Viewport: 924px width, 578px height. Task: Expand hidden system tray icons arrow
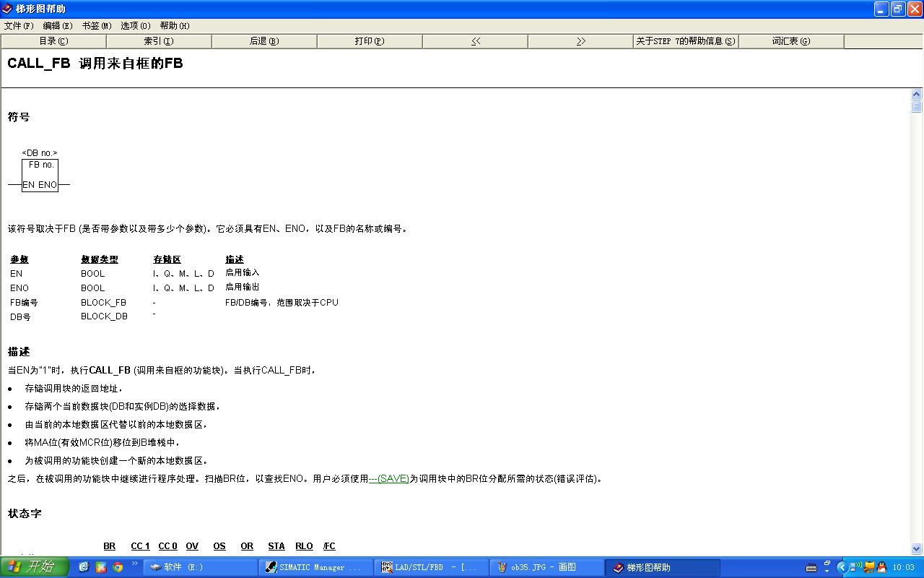pos(842,567)
